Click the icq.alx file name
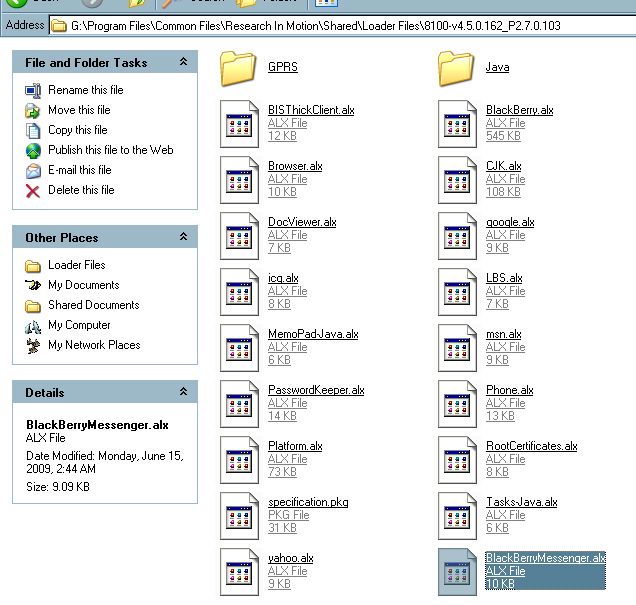Screen dimensions: 636x605 283,278
